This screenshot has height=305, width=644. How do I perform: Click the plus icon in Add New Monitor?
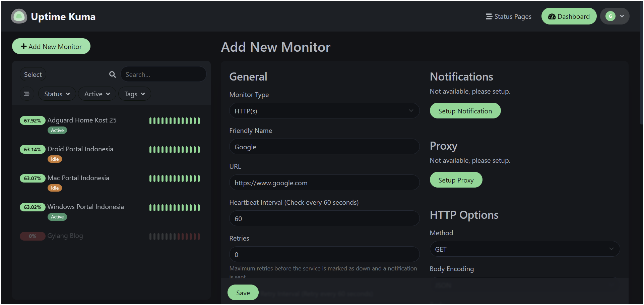pyautogui.click(x=24, y=46)
